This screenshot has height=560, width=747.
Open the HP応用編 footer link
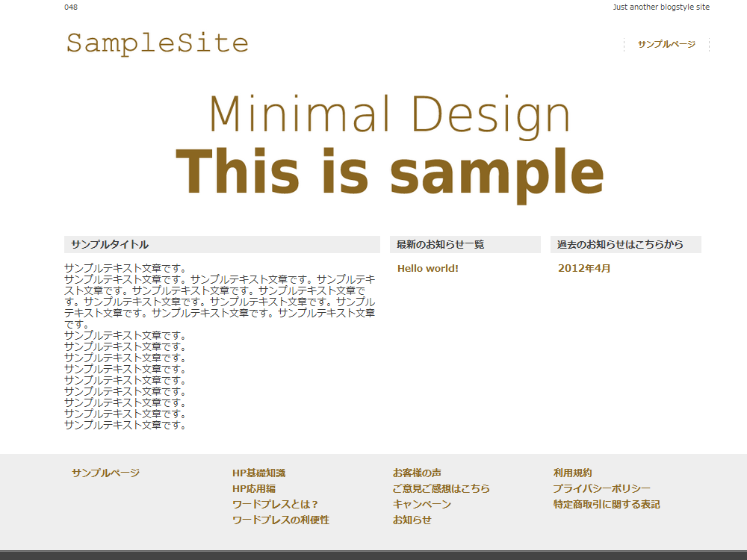pos(254,488)
